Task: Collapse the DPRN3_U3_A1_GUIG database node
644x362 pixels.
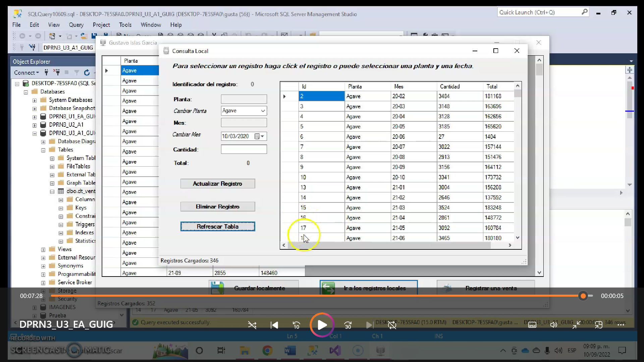Action: 35,133
